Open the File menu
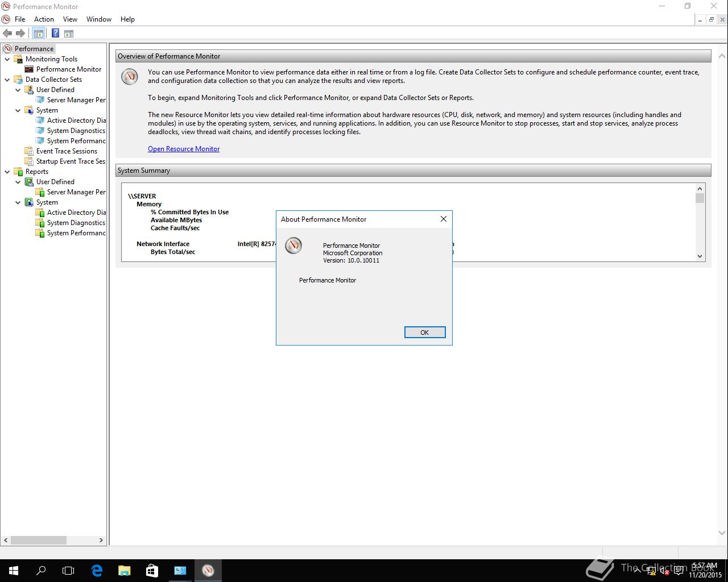The width and height of the screenshot is (728, 582). point(20,19)
